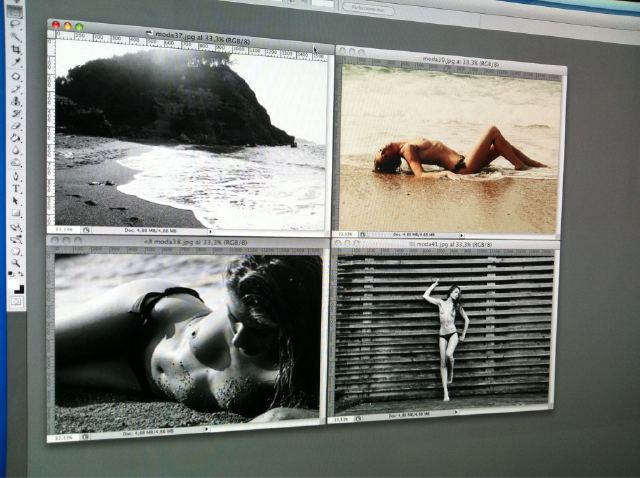
Task: Click the wooden wall photo in moda41.jpg
Action: pyautogui.click(x=444, y=334)
